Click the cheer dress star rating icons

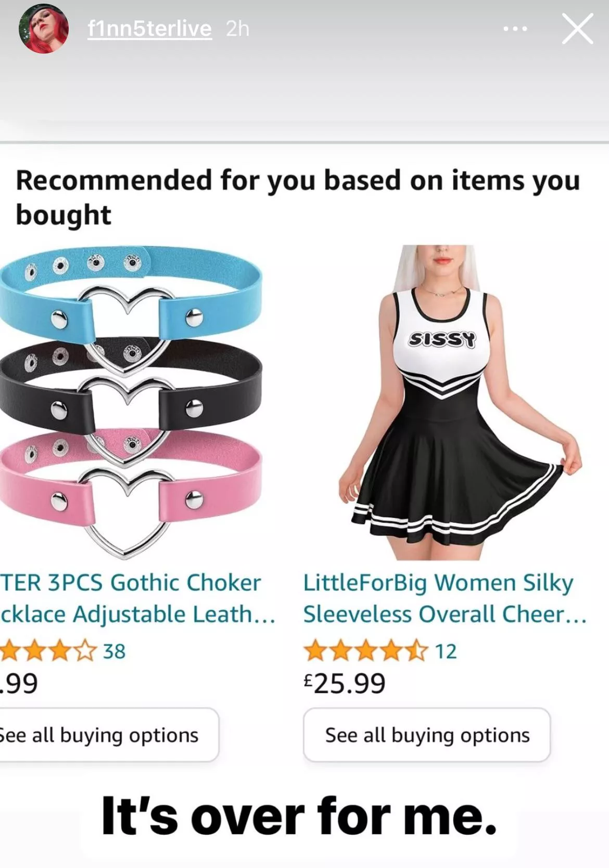coord(365,651)
